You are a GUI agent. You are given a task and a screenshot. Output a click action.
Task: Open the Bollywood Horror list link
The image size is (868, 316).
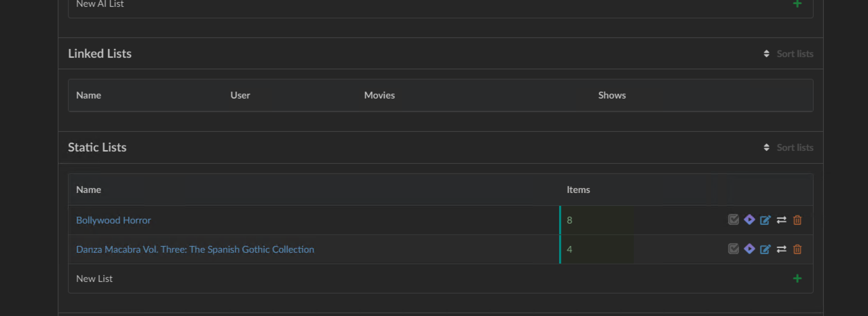(113, 220)
